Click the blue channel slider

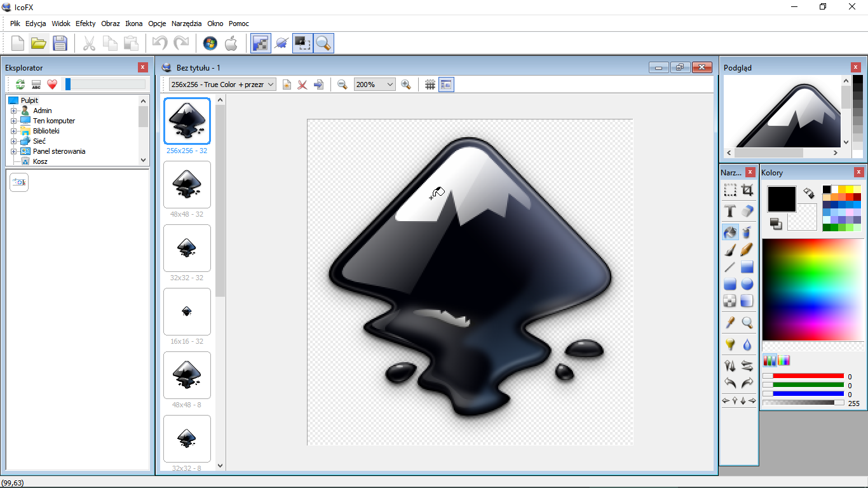(803, 394)
